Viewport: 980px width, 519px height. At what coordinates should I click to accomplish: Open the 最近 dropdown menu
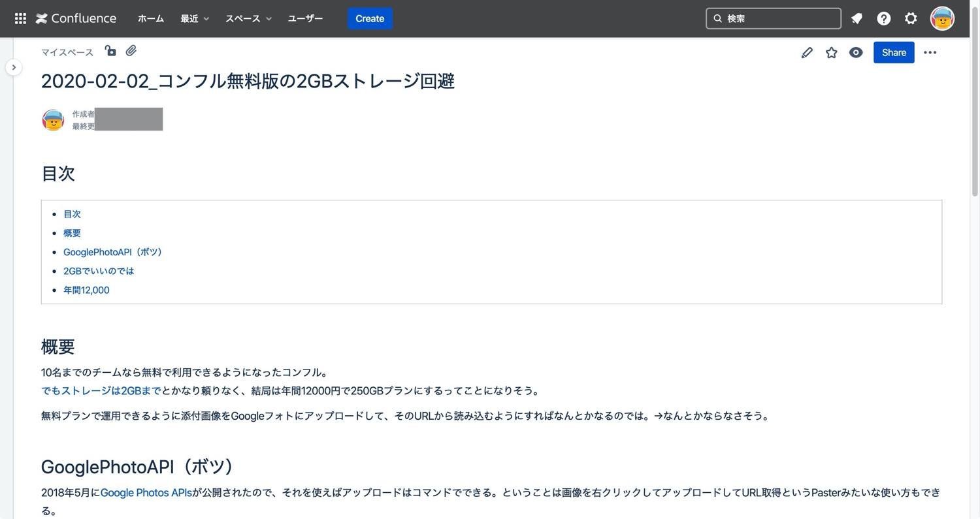pyautogui.click(x=195, y=18)
